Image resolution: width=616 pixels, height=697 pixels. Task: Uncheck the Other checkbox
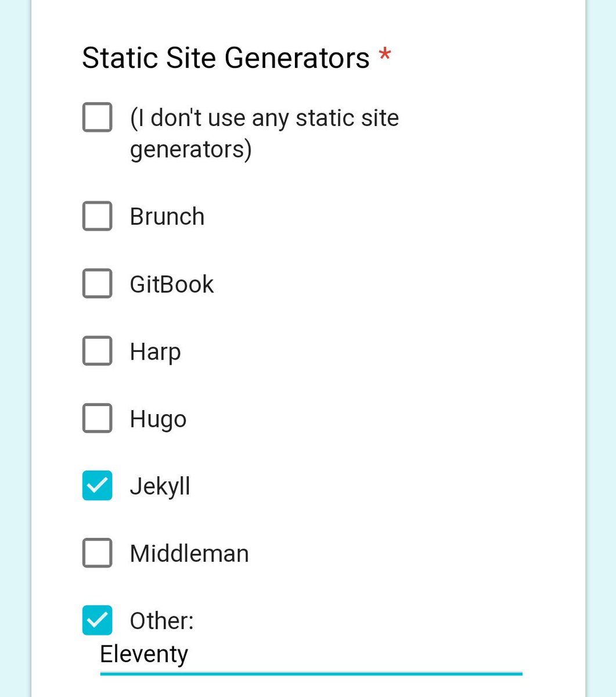click(97, 620)
